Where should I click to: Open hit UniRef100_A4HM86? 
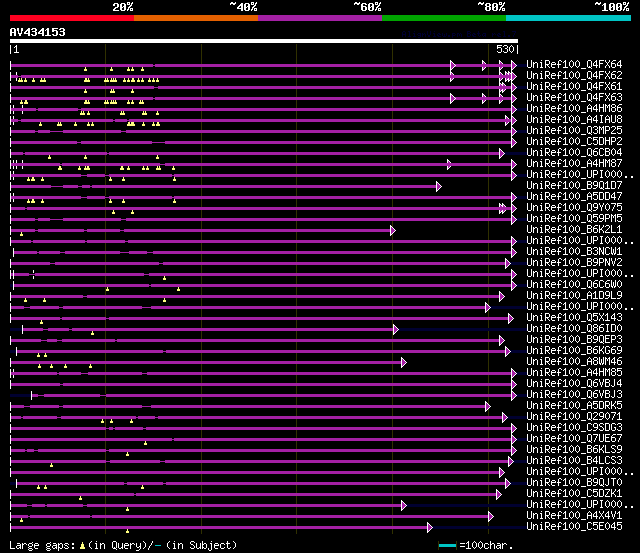pos(574,109)
